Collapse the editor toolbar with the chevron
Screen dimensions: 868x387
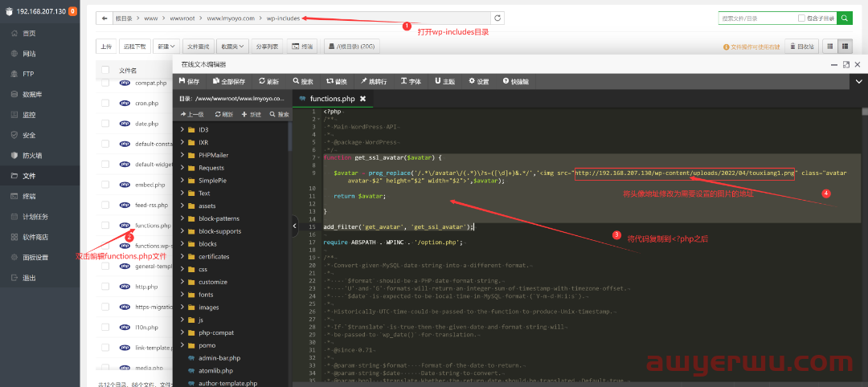[x=858, y=81]
